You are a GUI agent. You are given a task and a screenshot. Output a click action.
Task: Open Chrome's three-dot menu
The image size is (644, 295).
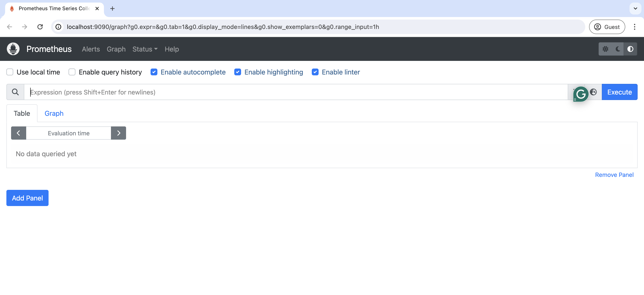click(634, 27)
